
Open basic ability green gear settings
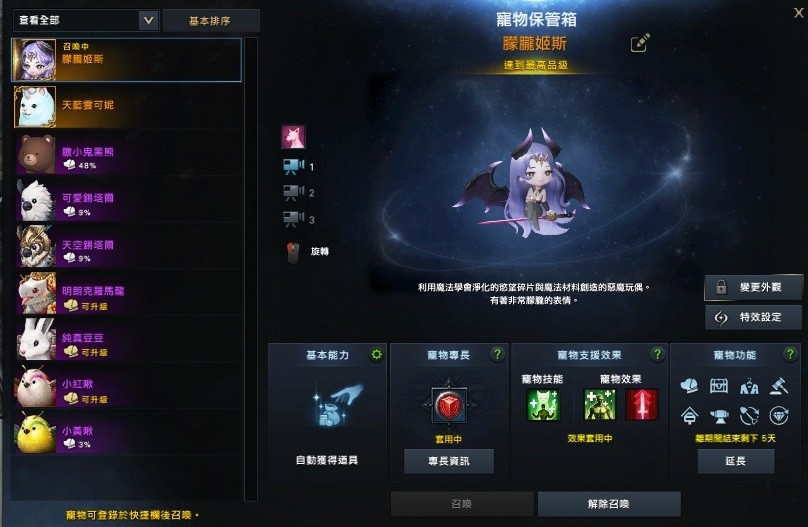[377, 354]
